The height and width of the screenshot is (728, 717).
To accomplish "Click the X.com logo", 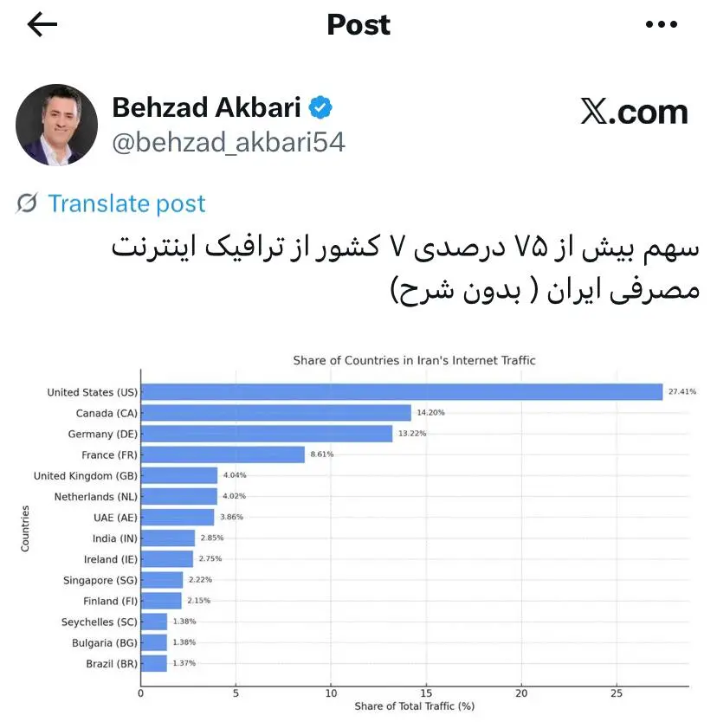I will pos(634,112).
